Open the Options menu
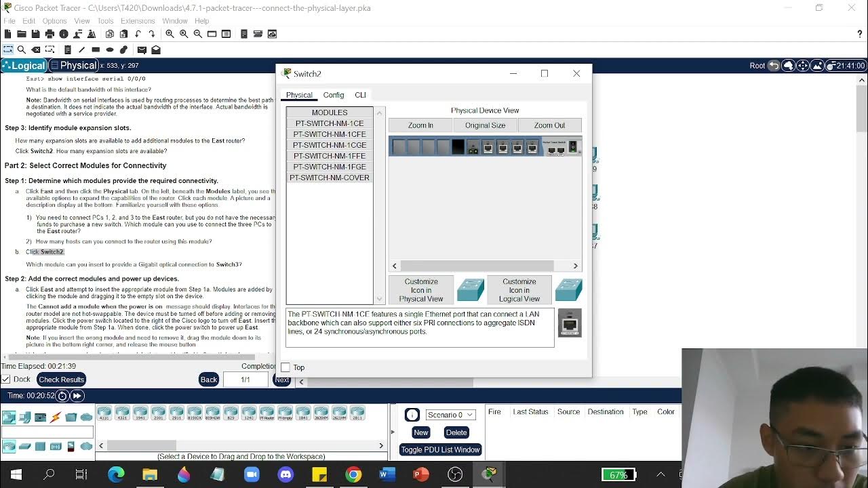This screenshot has width=868, height=488. click(54, 21)
